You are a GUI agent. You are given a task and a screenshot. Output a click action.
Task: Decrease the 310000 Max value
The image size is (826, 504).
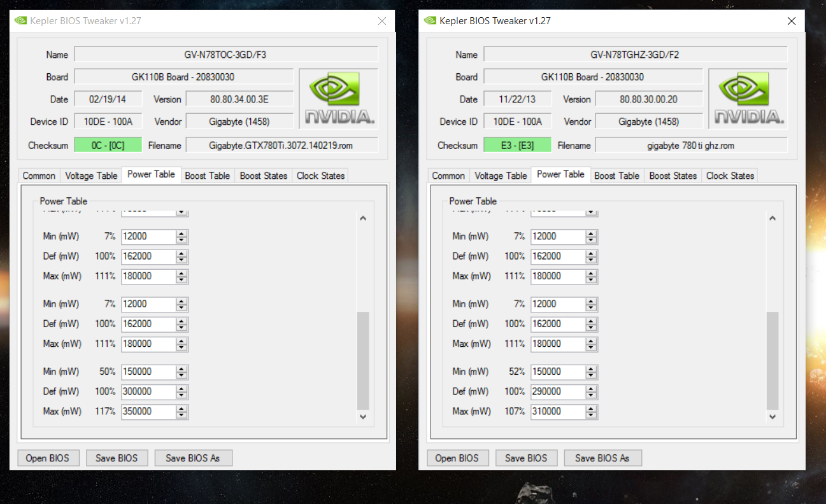point(591,415)
